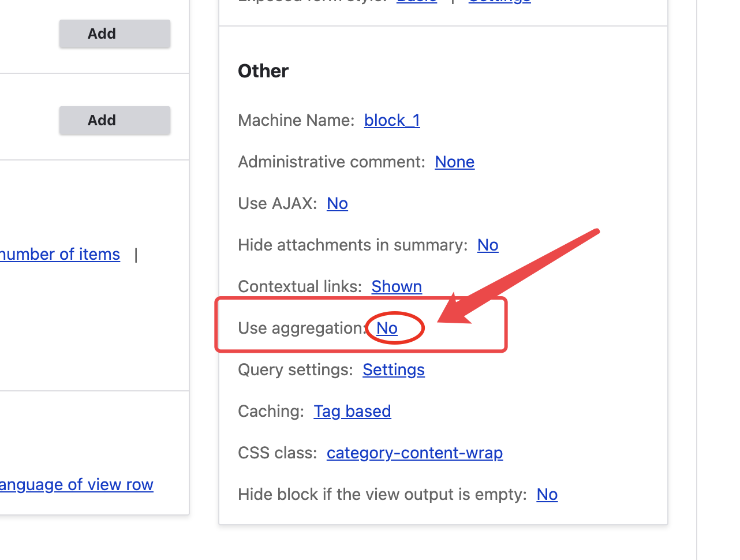Change Caching via Tag based link
Image resolution: width=740 pixels, height=560 pixels.
coord(352,411)
